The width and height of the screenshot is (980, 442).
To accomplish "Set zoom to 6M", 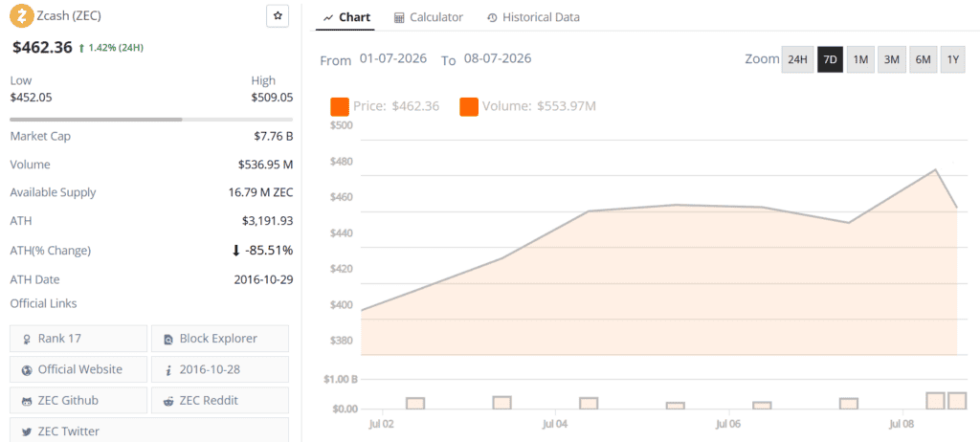I will pyautogui.click(x=923, y=59).
